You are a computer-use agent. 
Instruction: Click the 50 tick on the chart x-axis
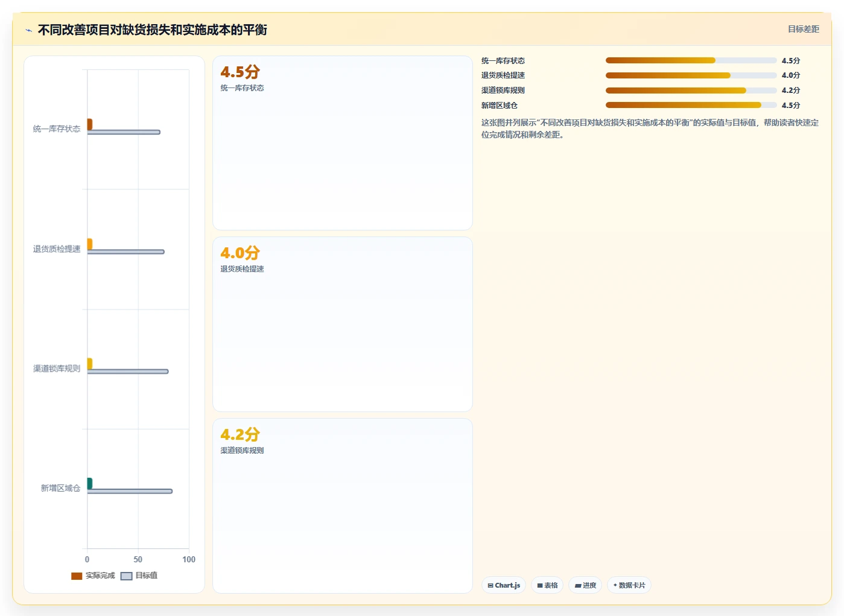(x=138, y=559)
